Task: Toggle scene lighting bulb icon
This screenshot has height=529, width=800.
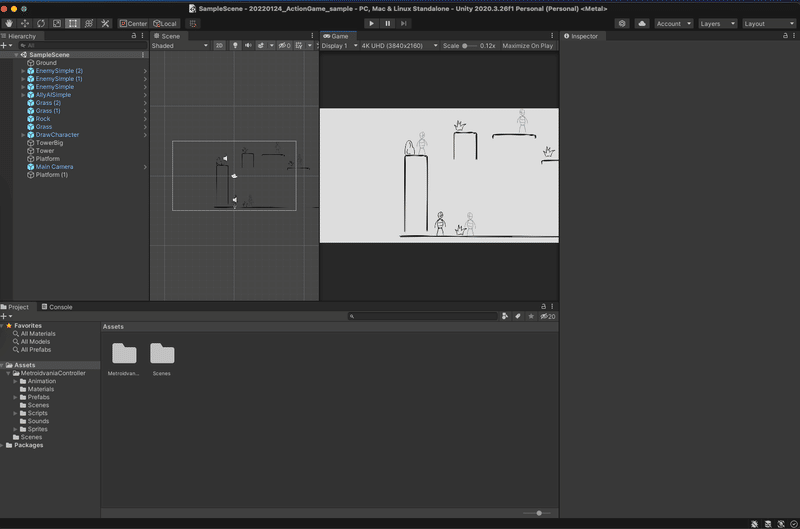Action: [x=235, y=45]
